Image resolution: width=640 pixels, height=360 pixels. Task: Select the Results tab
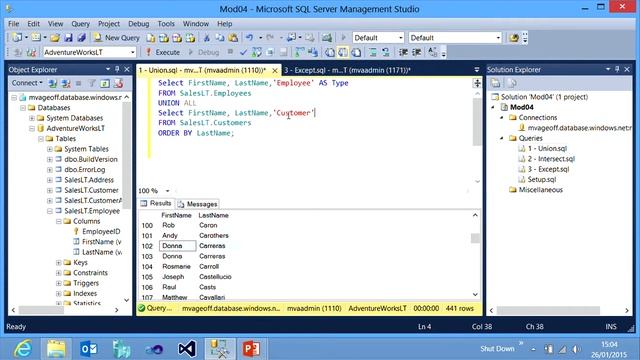[x=156, y=203]
